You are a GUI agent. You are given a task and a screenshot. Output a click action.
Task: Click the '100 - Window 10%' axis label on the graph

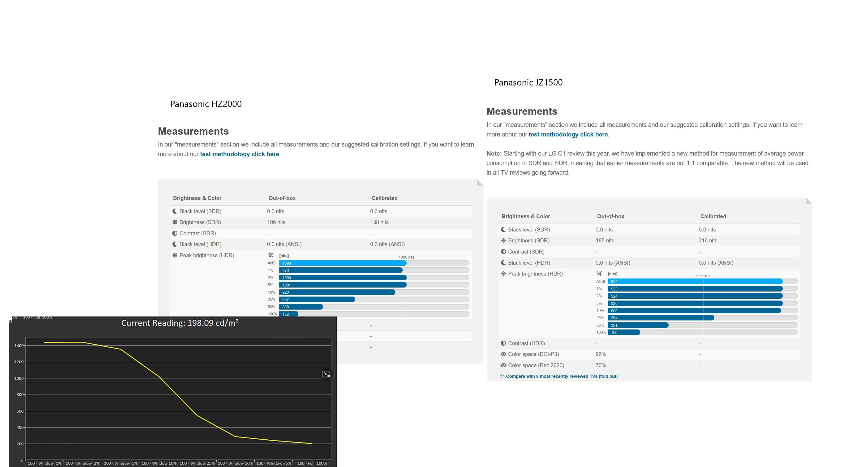pos(159,463)
